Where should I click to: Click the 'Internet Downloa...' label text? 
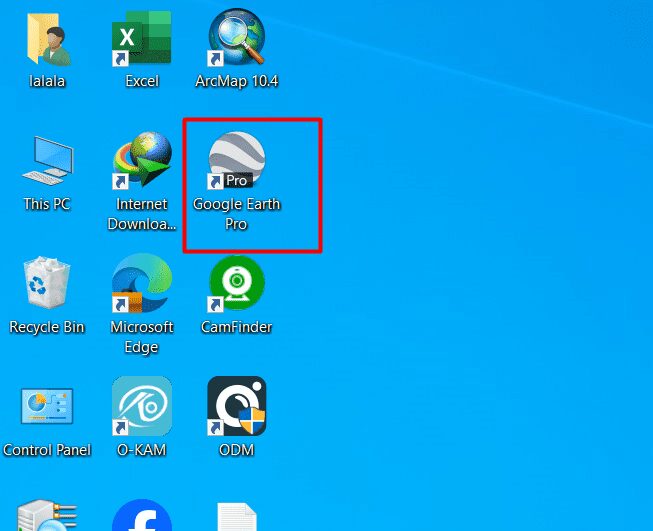142,214
